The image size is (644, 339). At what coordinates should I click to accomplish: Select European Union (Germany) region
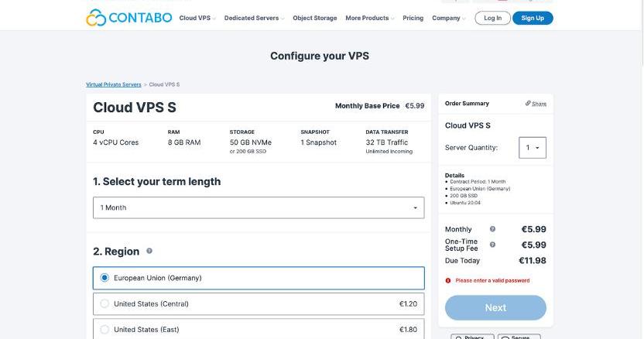(105, 278)
